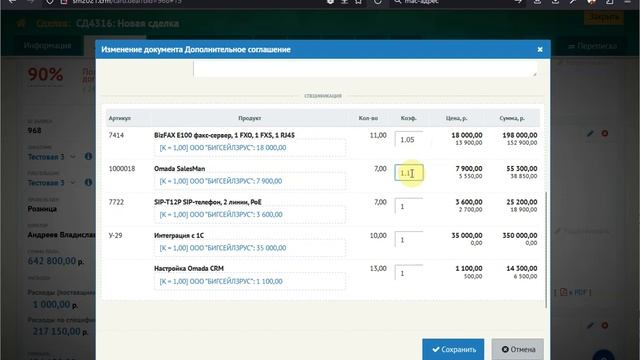Click home icon in the page header
This screenshot has height=360, width=640.
pos(21,23)
